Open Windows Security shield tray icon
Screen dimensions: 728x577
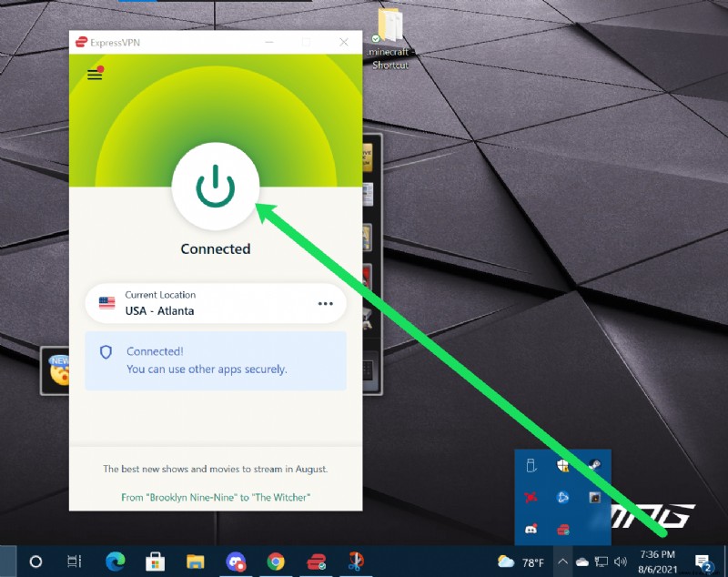pyautogui.click(x=562, y=465)
